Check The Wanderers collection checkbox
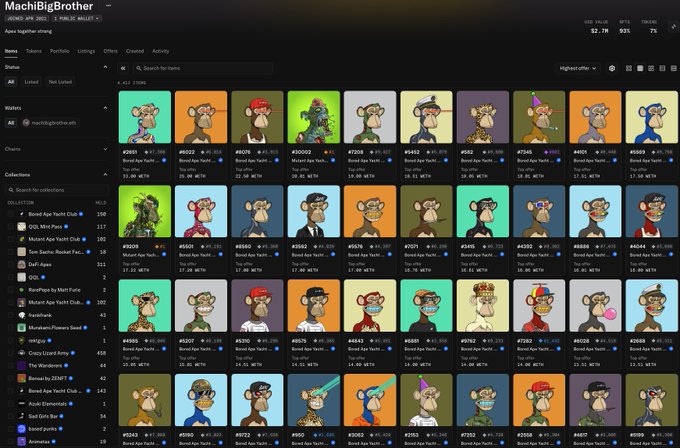The image size is (680, 448). [x=10, y=366]
